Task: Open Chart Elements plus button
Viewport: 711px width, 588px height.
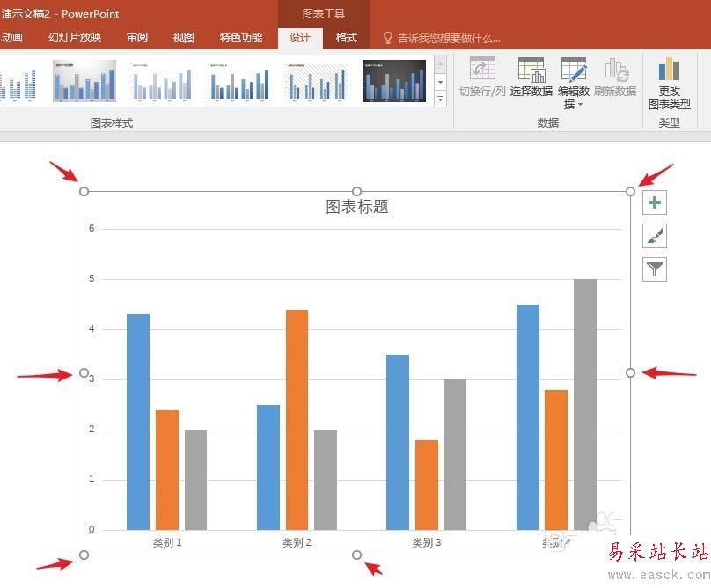Action: pos(655,202)
